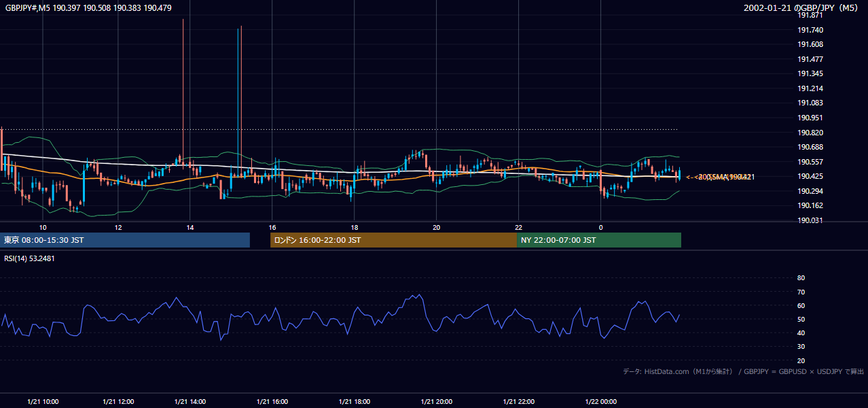Image resolution: width=868 pixels, height=408 pixels.
Task: Click the 190.951 price scale label
Action: pos(810,118)
